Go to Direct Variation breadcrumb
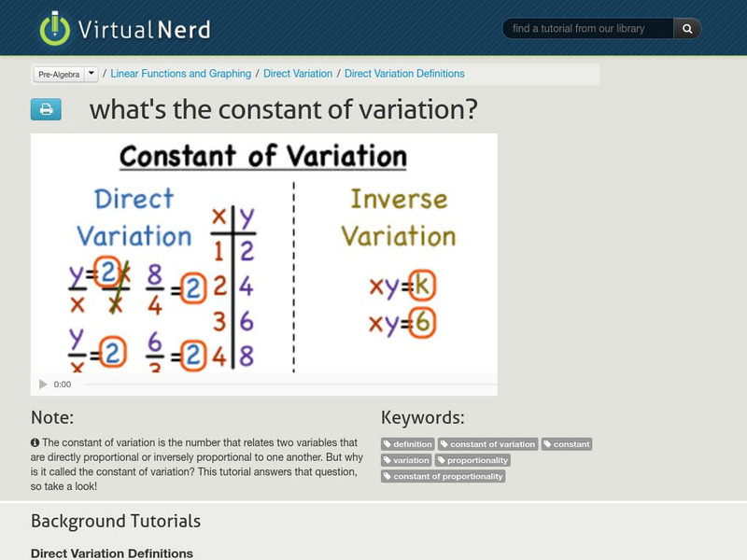This screenshot has width=747, height=560. pyautogui.click(x=298, y=74)
